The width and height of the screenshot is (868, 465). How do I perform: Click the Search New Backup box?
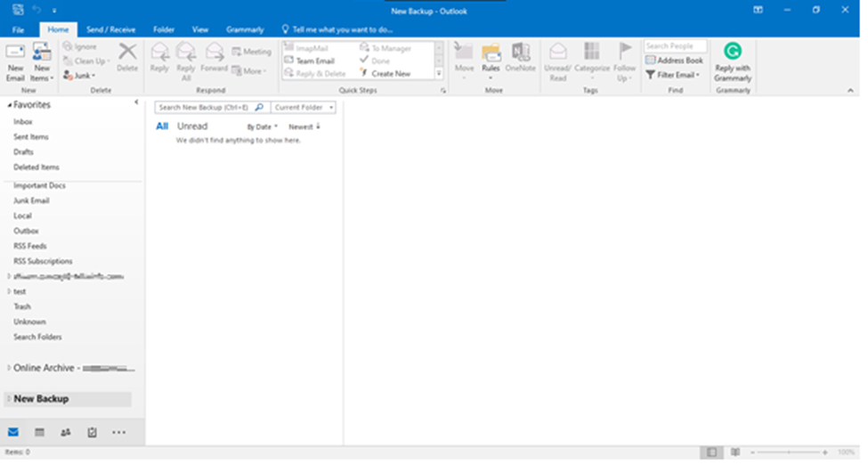(x=204, y=108)
